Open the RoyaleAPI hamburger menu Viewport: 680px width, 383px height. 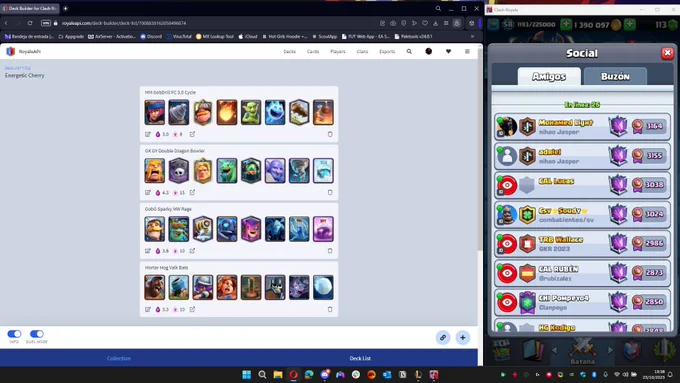tap(467, 51)
